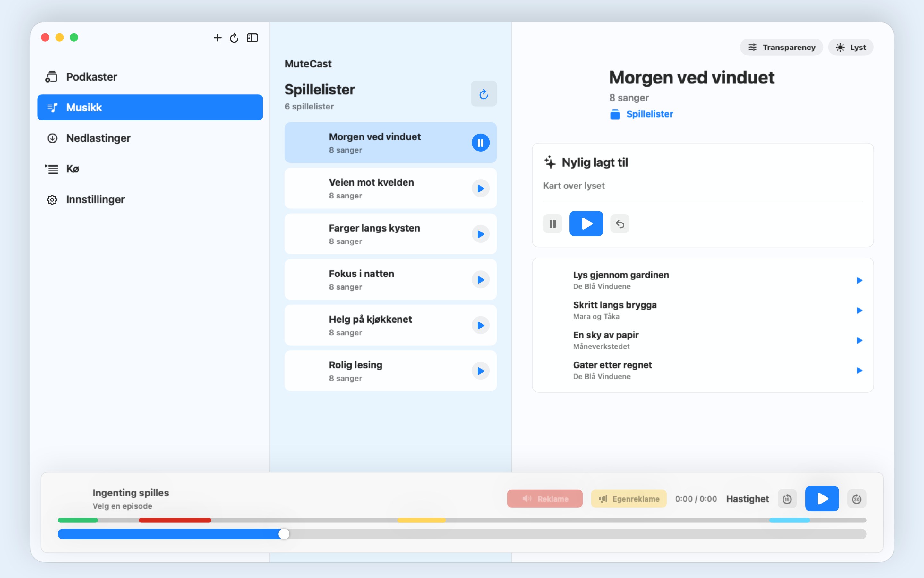The width and height of the screenshot is (924, 578).
Task: Select the Fokus i natten title
Action: [361, 274]
